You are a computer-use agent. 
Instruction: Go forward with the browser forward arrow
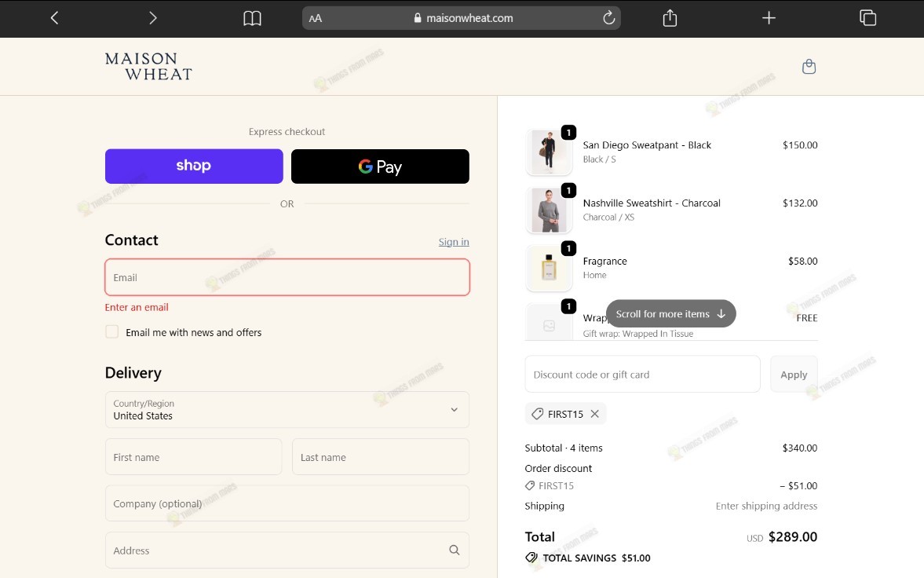pos(152,18)
